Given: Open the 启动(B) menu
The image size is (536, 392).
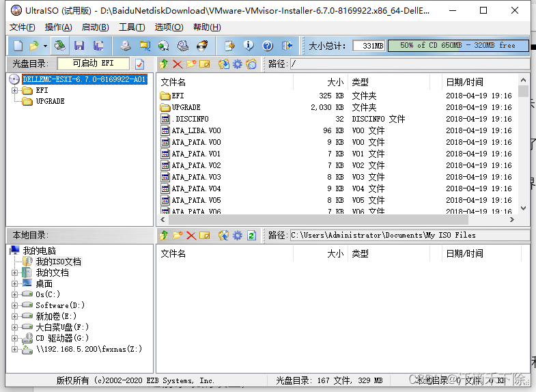Looking at the screenshot, I should tap(96, 27).
